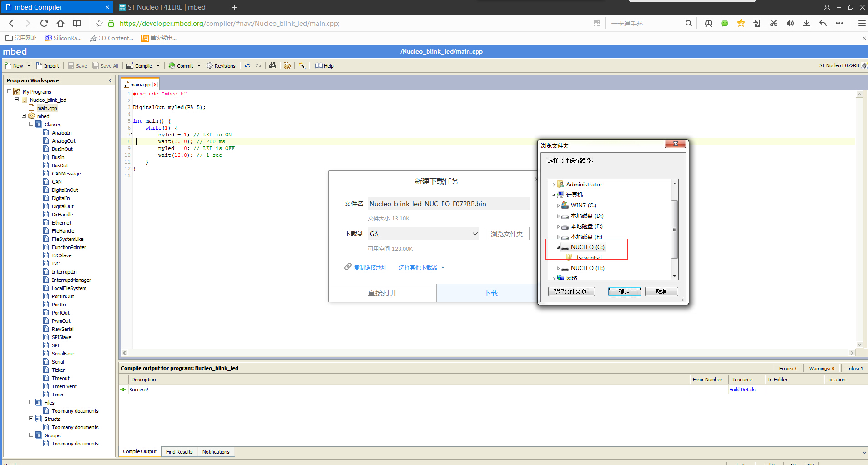Open the Commit dropdown arrow
The height and width of the screenshot is (465, 868).
pos(199,66)
